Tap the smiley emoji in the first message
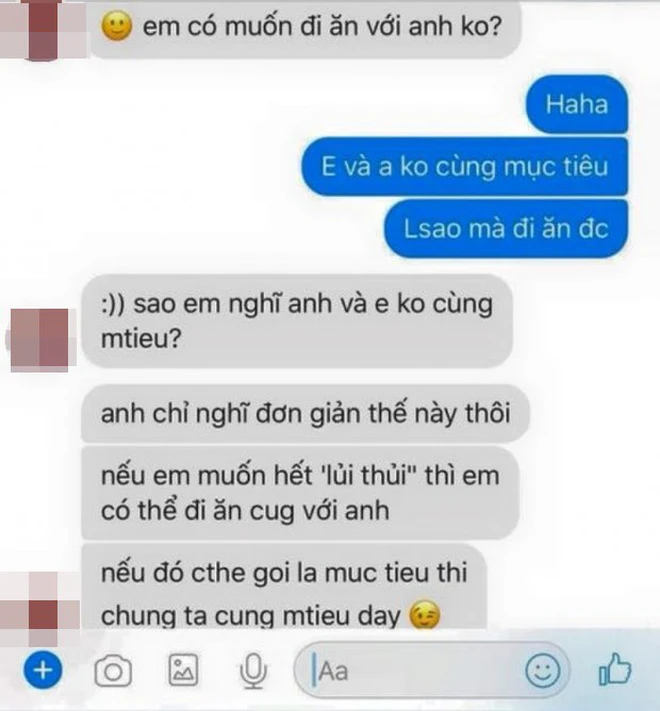Viewport: 660px width, 711px height. tap(117, 26)
